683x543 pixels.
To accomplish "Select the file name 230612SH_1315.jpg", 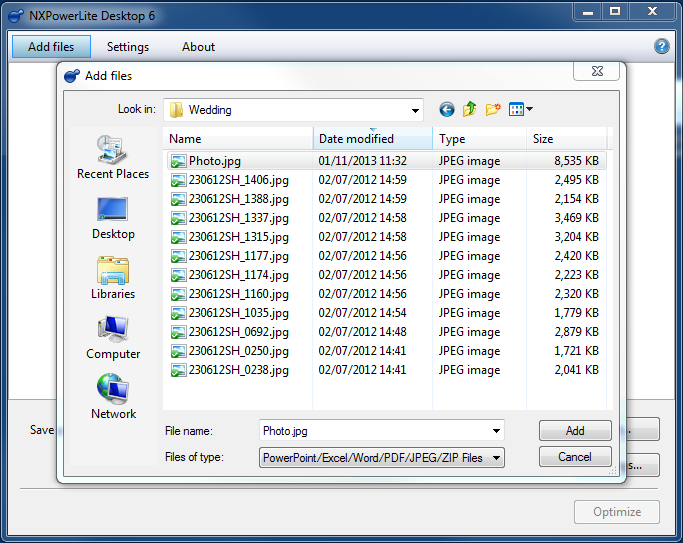I will pyautogui.click(x=239, y=237).
